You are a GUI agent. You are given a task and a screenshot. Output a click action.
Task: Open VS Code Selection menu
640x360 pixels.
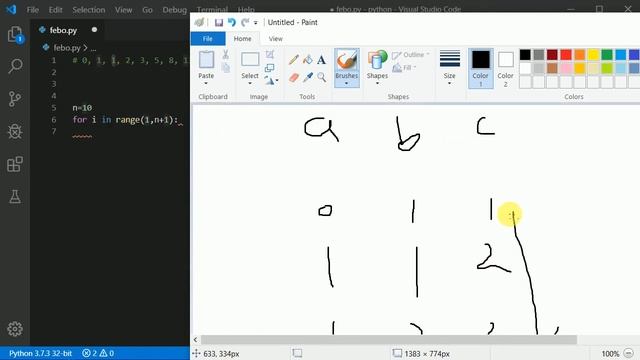tap(89, 10)
